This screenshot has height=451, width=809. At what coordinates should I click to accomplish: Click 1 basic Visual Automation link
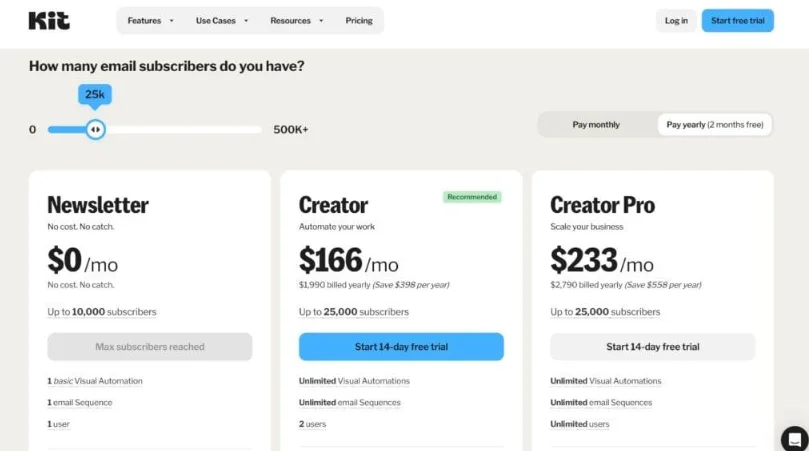95,381
